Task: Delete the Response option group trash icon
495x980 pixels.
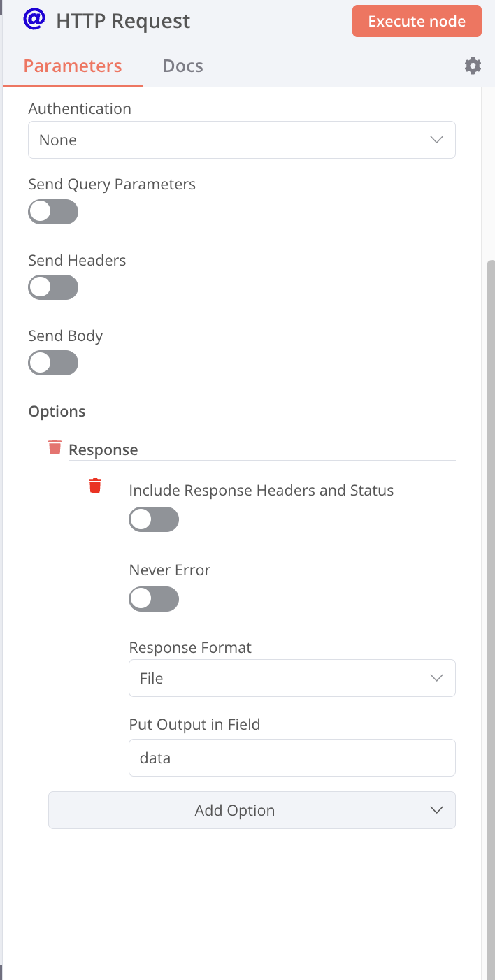Action: [x=55, y=447]
